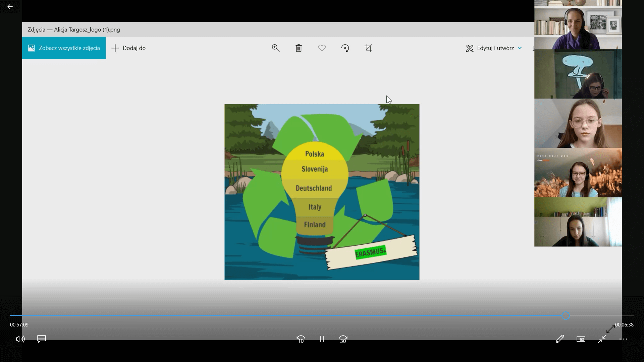Image resolution: width=644 pixels, height=362 pixels.
Task: Skip forward 30 seconds
Action: pos(343,339)
